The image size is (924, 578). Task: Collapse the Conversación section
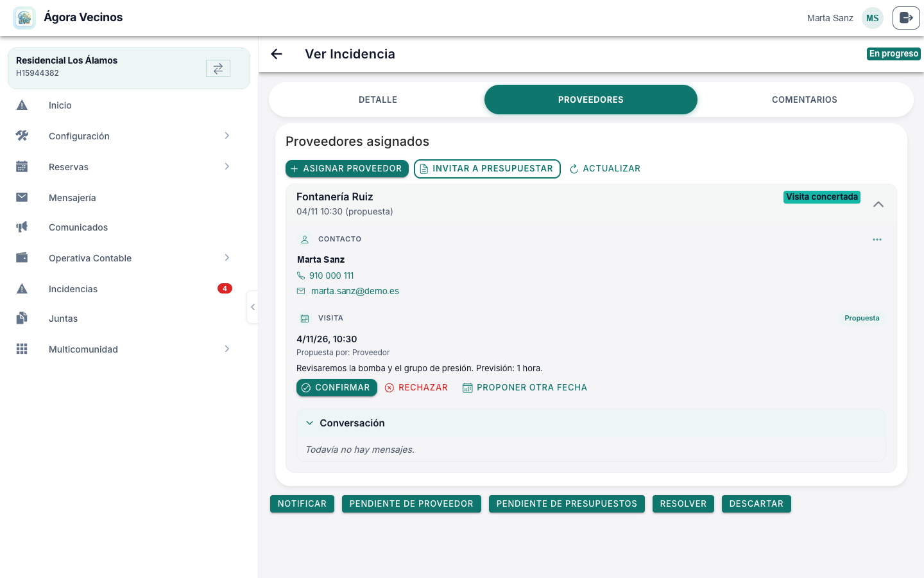click(310, 423)
